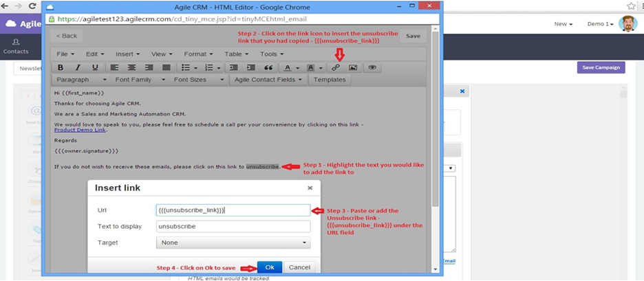
Task: Click the address bar of the editor window
Action: click(242, 19)
